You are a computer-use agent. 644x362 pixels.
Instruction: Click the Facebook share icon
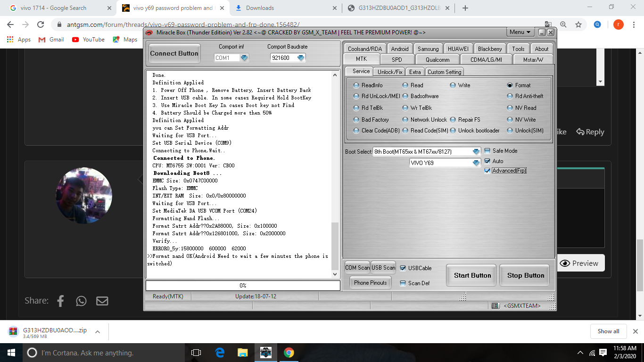(60, 301)
